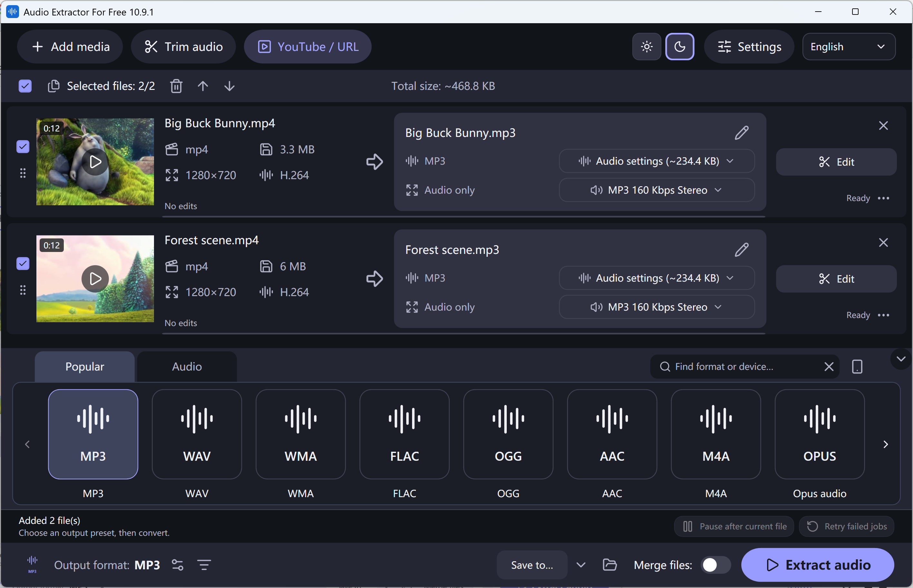The width and height of the screenshot is (913, 588).
Task: Open Settings
Action: pyautogui.click(x=749, y=47)
